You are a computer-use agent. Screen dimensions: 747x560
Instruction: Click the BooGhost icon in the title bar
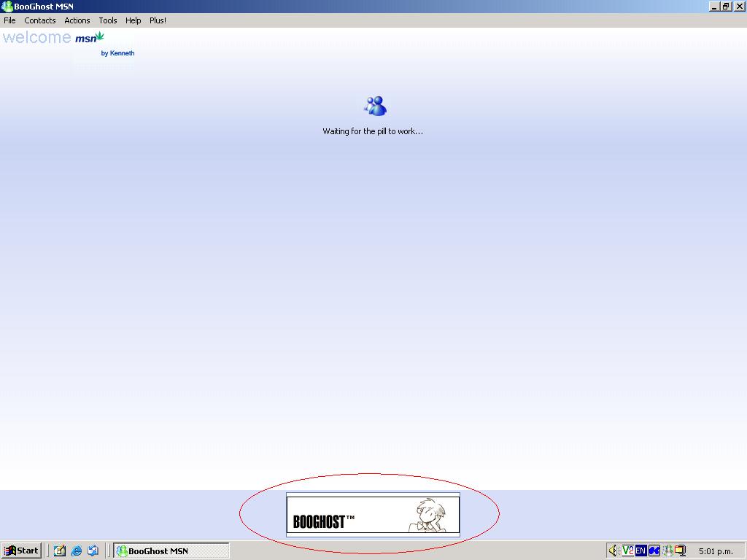pyautogui.click(x=7, y=7)
